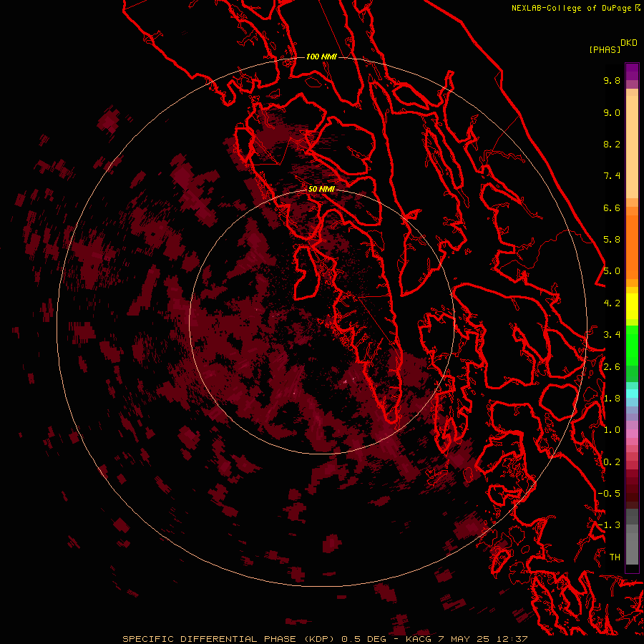Image resolution: width=644 pixels, height=644 pixels.
Task: Select the 0.2 legend value
Action: click(x=612, y=462)
